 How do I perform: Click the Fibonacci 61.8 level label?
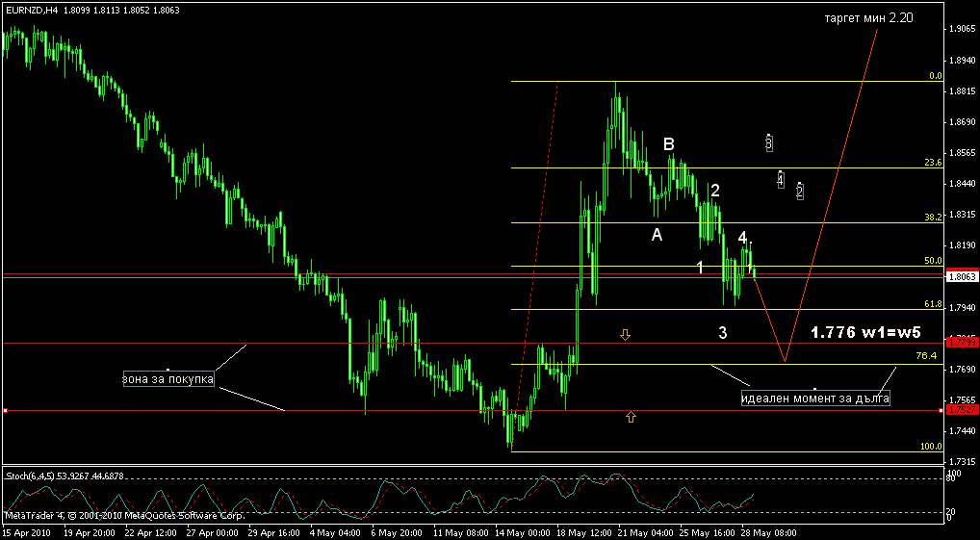933,304
